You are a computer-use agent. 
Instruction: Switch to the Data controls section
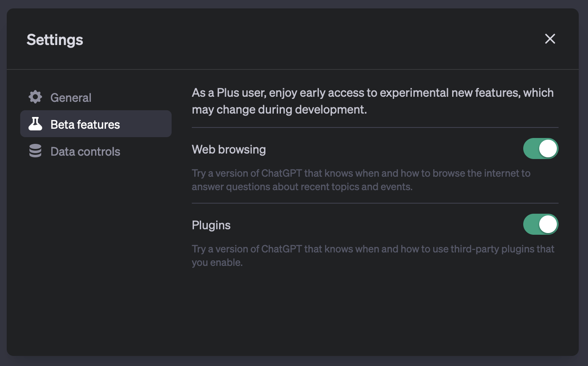coord(85,151)
